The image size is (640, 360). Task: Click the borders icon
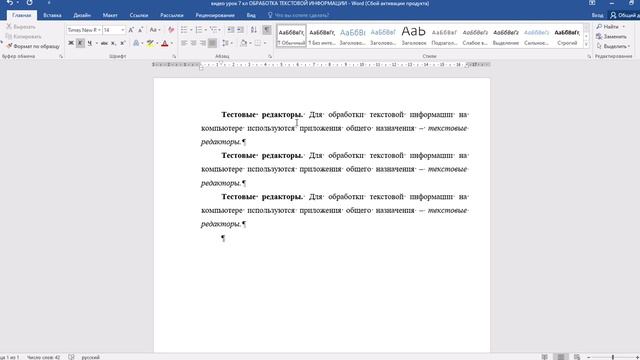click(258, 43)
